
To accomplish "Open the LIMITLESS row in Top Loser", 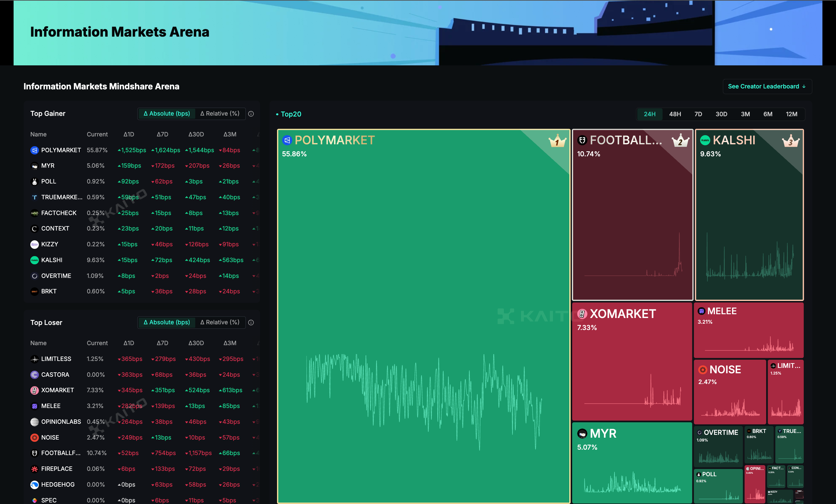I will coord(56,359).
